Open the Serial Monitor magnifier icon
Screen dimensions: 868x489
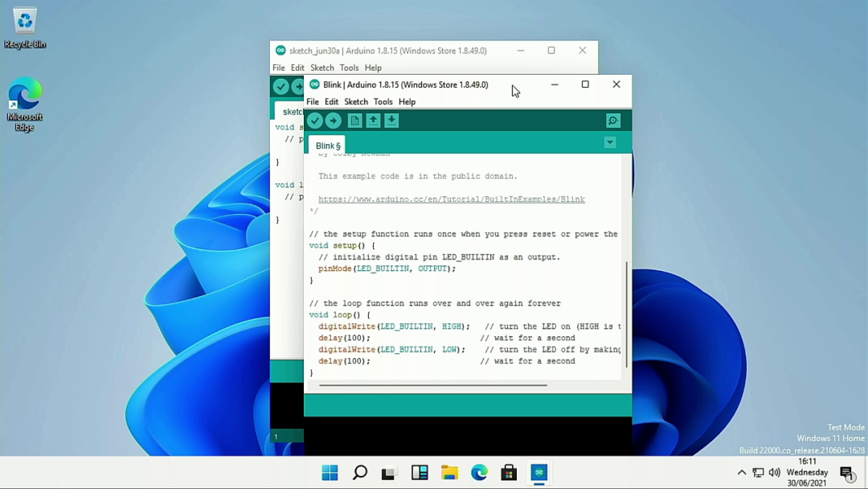[x=613, y=121]
